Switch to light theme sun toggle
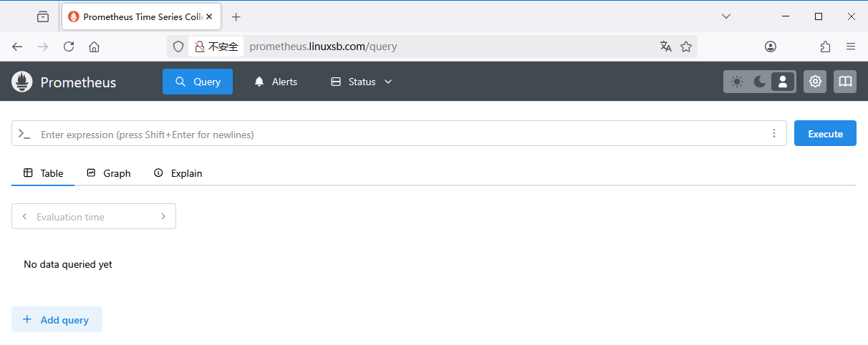The image size is (868, 345). [x=737, y=82]
